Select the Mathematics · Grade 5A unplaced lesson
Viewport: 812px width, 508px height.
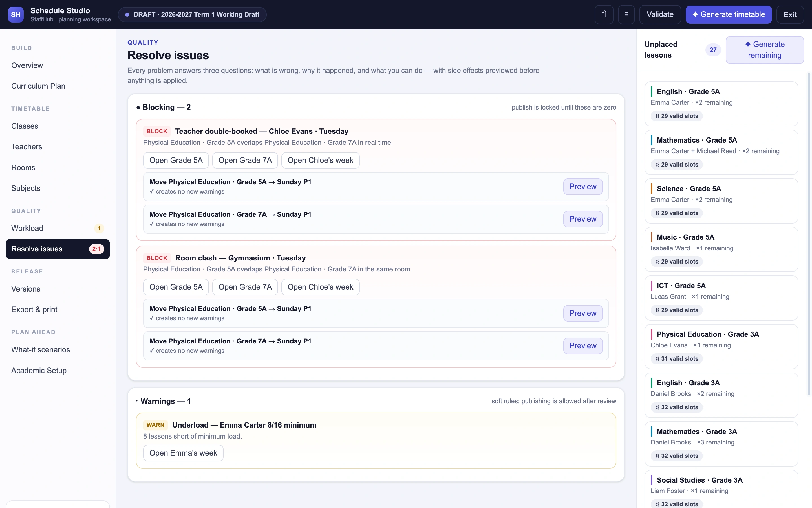(x=721, y=152)
